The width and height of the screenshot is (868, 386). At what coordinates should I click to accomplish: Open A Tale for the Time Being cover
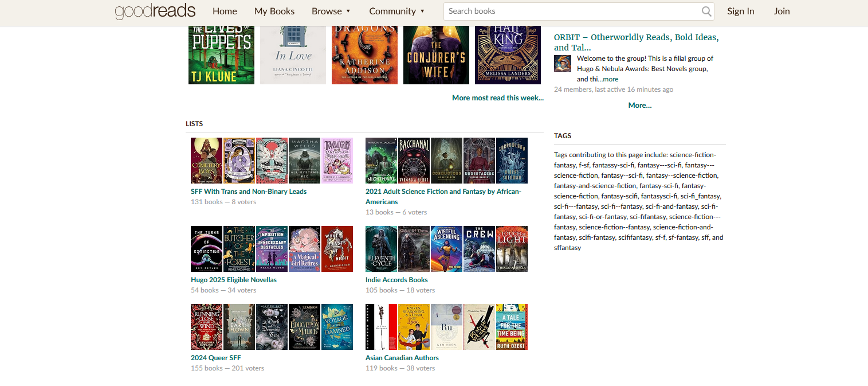point(512,327)
